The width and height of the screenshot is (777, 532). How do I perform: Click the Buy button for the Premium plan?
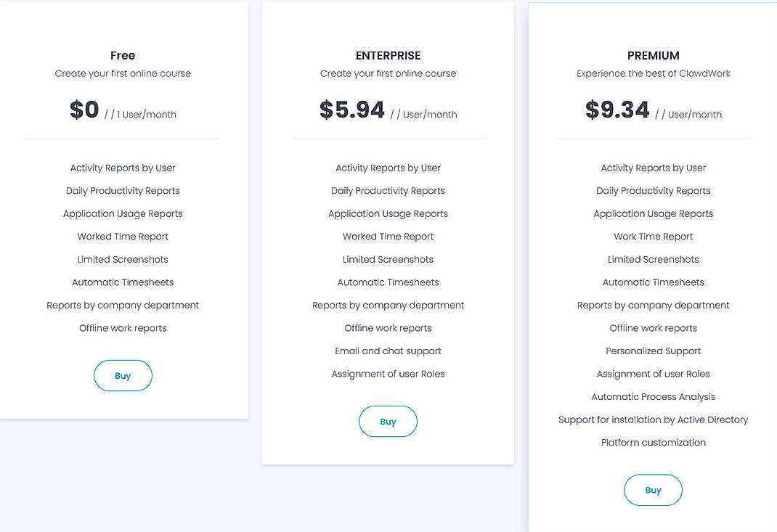coord(653,490)
